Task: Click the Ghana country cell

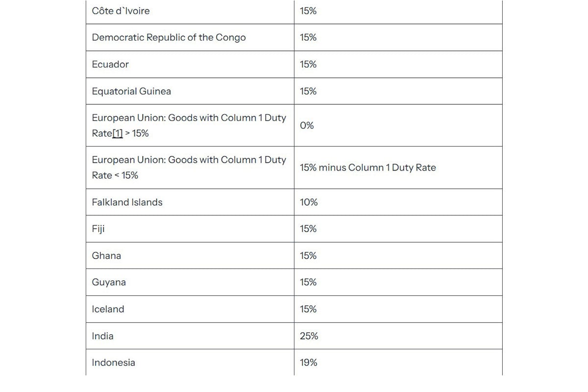Action: click(x=190, y=255)
